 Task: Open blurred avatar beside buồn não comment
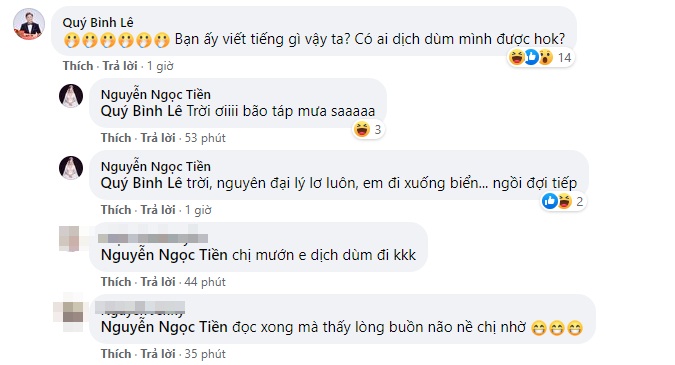pos(69,312)
